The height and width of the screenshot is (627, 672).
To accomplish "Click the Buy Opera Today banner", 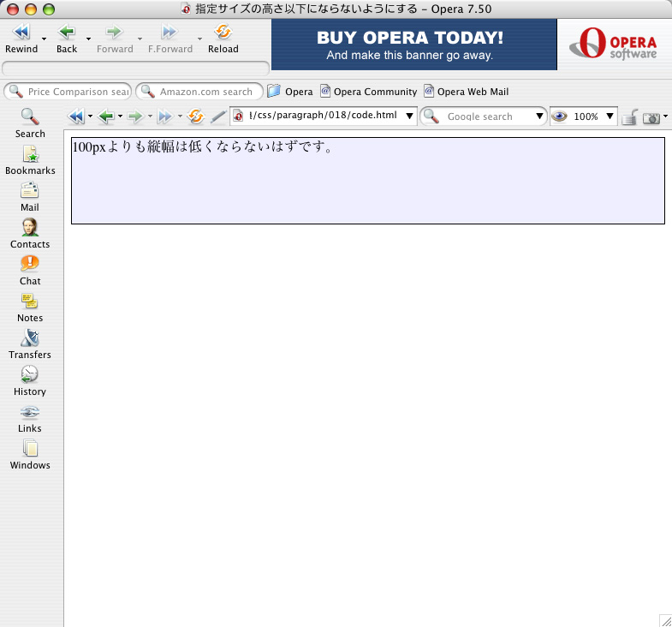I will point(410,45).
